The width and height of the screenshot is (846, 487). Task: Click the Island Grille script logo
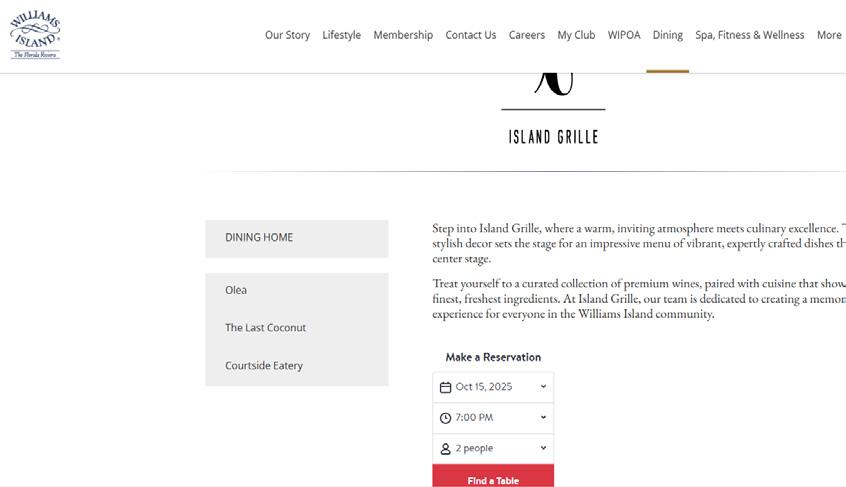(x=554, y=85)
